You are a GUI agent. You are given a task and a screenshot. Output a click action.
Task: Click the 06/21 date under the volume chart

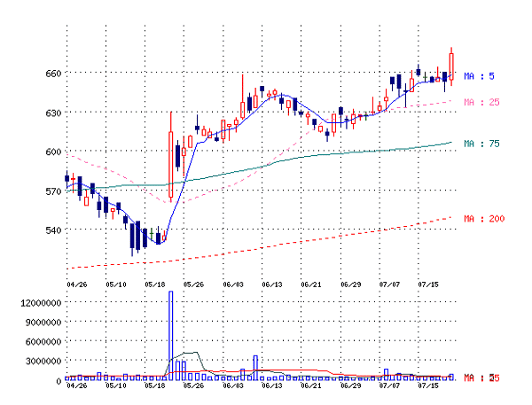pos(311,386)
